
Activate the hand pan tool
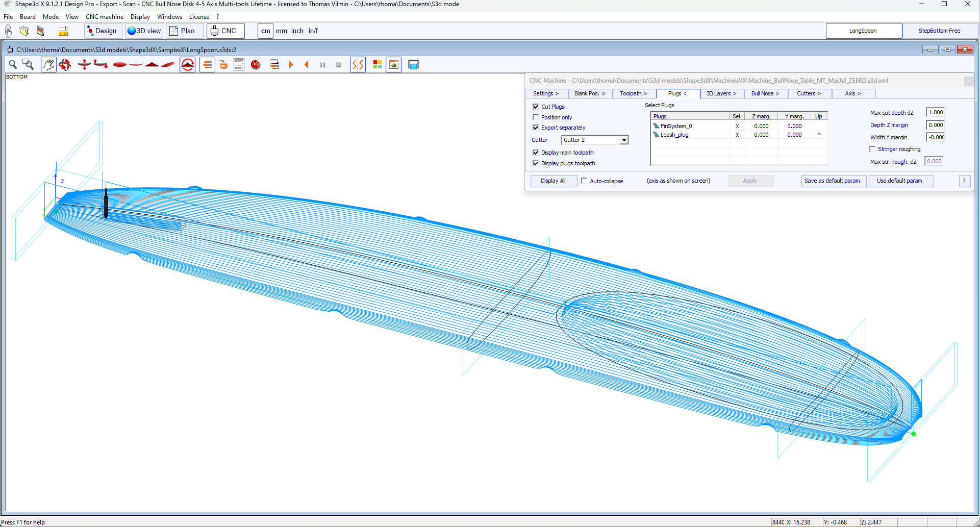point(48,65)
